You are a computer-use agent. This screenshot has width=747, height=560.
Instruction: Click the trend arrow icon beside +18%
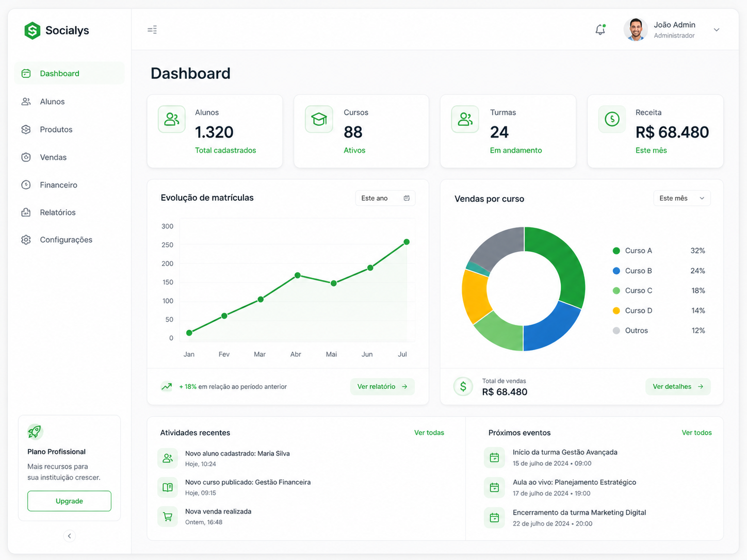pos(167,386)
